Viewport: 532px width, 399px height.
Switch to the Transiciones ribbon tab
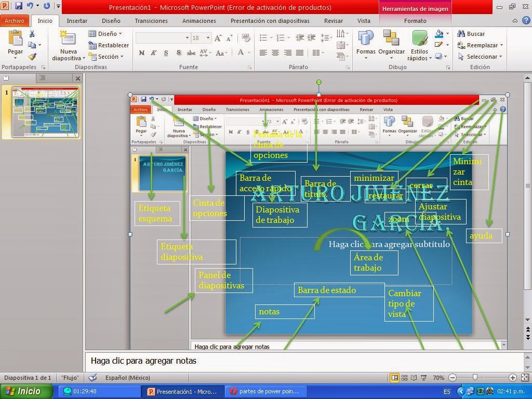click(x=151, y=21)
